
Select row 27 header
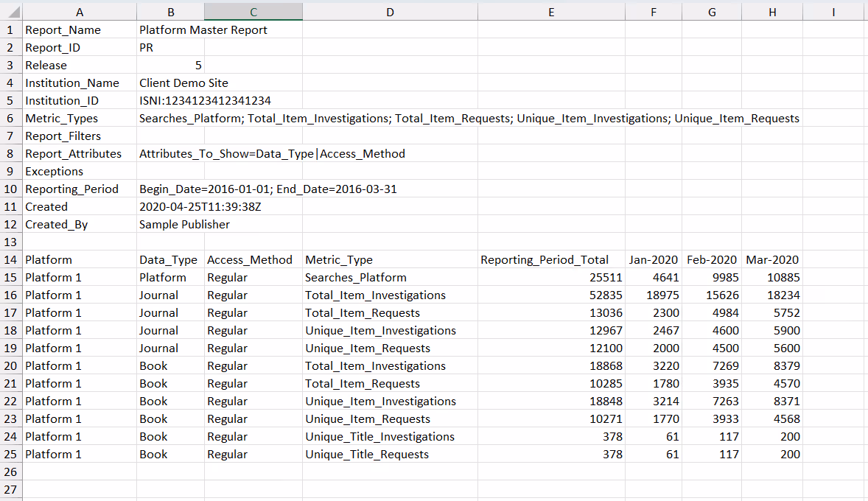tap(11, 490)
